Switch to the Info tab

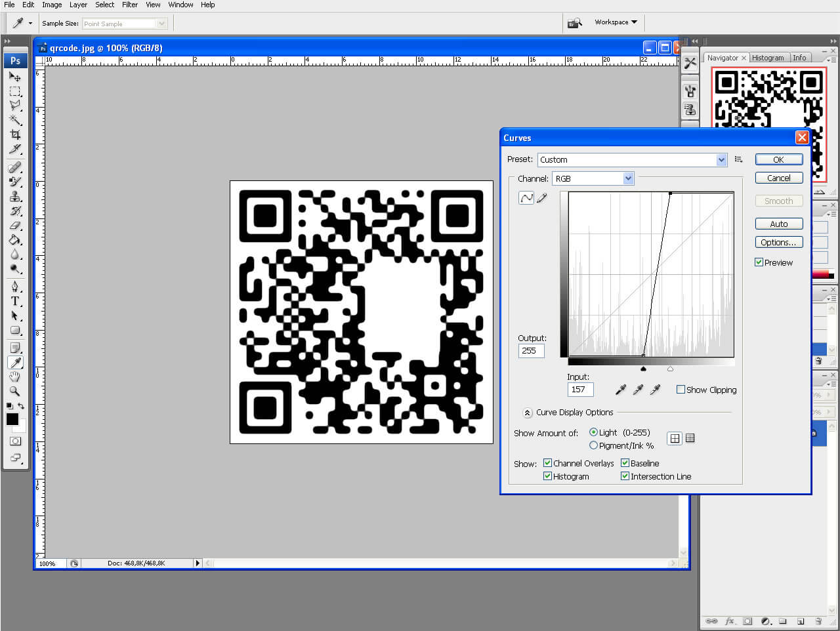click(x=799, y=58)
